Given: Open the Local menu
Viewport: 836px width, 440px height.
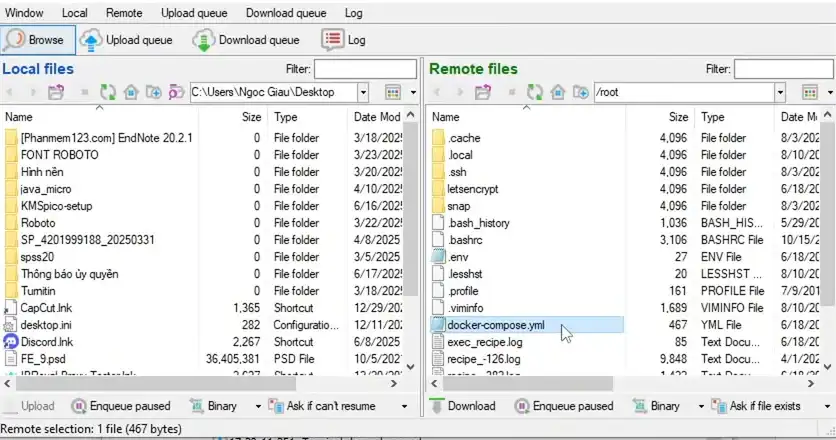Looking at the screenshot, I should point(74,13).
